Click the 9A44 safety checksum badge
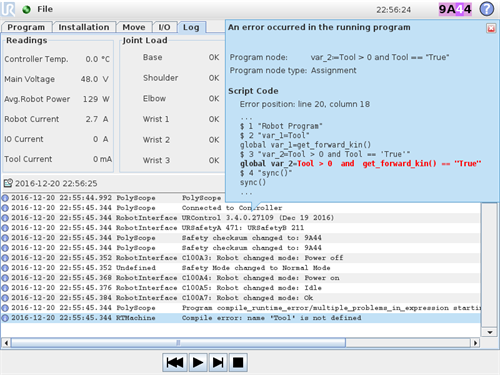 [455, 9]
